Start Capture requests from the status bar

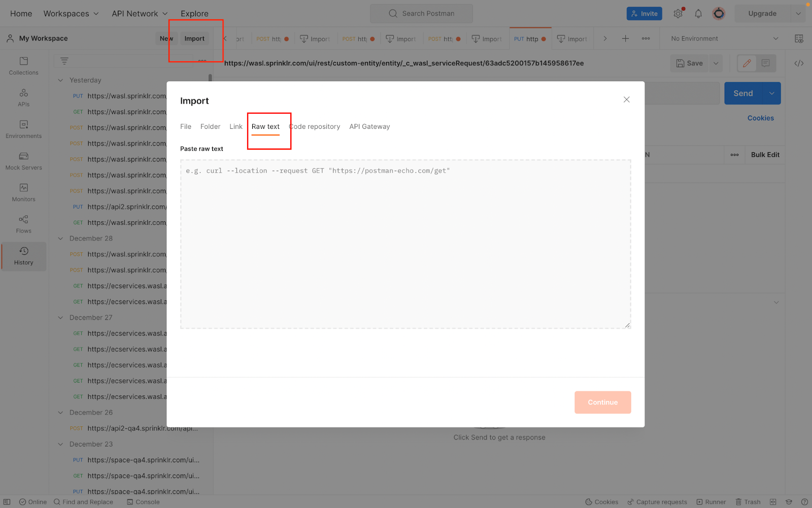(x=657, y=502)
